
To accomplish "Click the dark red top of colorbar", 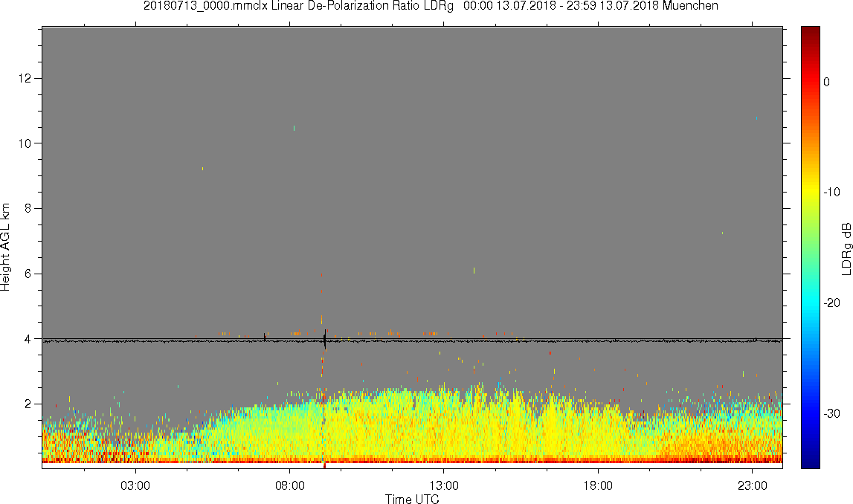I will 810,30.
